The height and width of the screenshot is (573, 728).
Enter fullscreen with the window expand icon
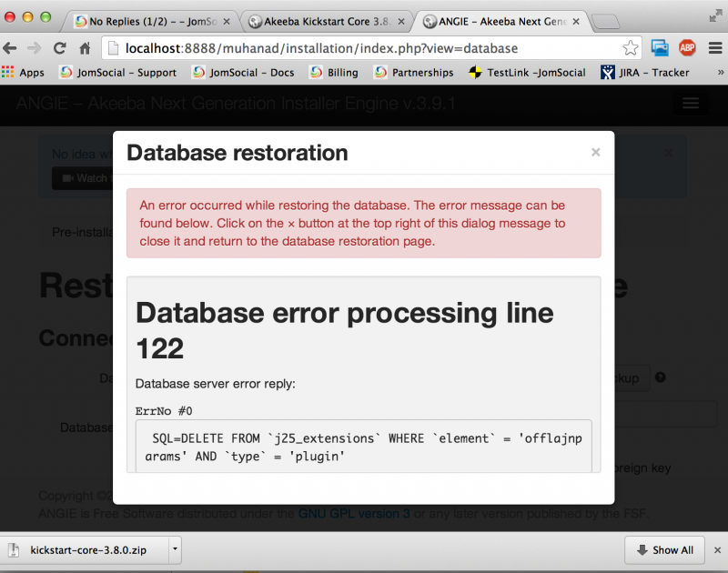[x=715, y=16]
